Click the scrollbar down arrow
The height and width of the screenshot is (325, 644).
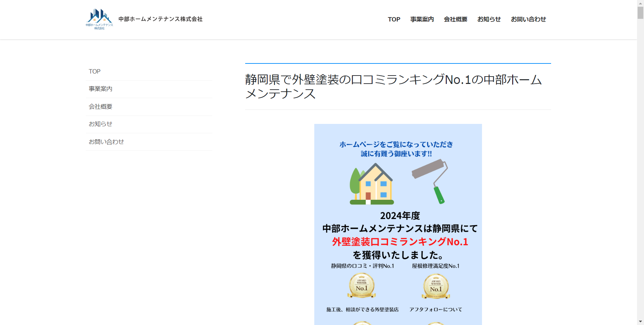[640, 322]
